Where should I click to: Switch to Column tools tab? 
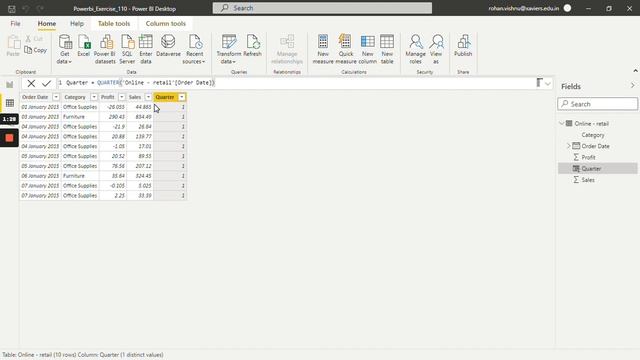tap(166, 24)
